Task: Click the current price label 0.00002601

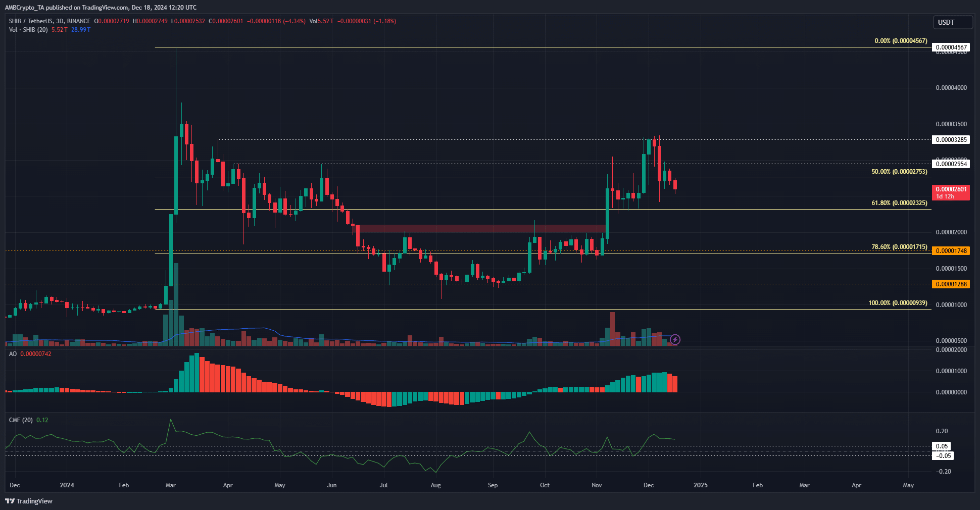Action: [x=951, y=192]
